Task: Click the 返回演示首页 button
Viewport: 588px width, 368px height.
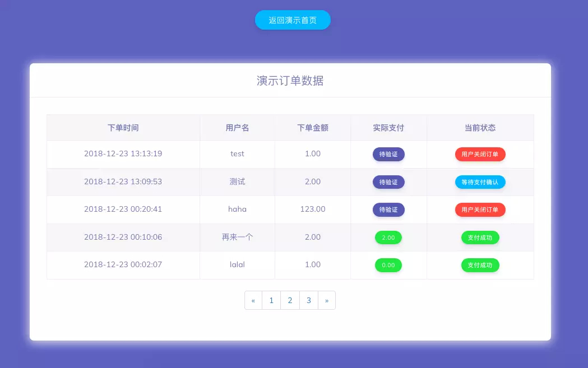Action: (x=293, y=20)
